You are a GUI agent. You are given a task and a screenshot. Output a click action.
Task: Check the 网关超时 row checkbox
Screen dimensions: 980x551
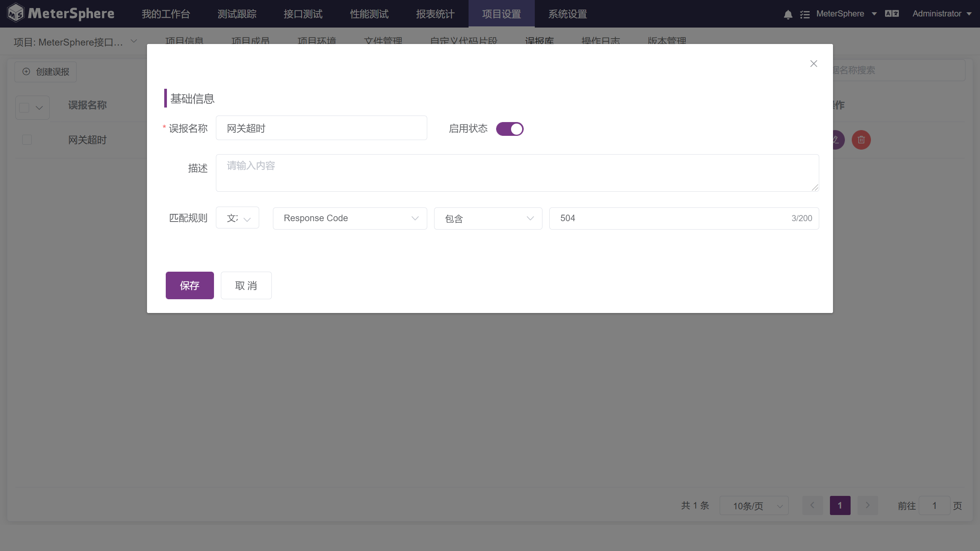pos(27,140)
